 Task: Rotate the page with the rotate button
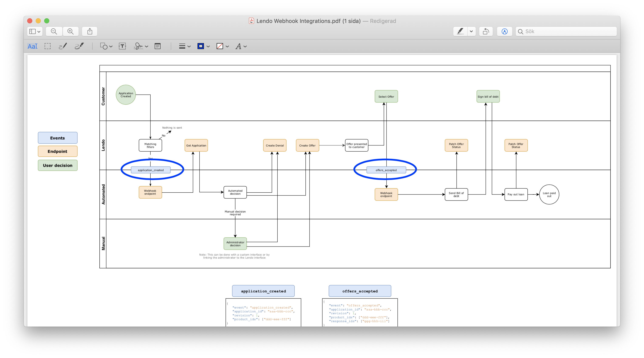tap(486, 31)
